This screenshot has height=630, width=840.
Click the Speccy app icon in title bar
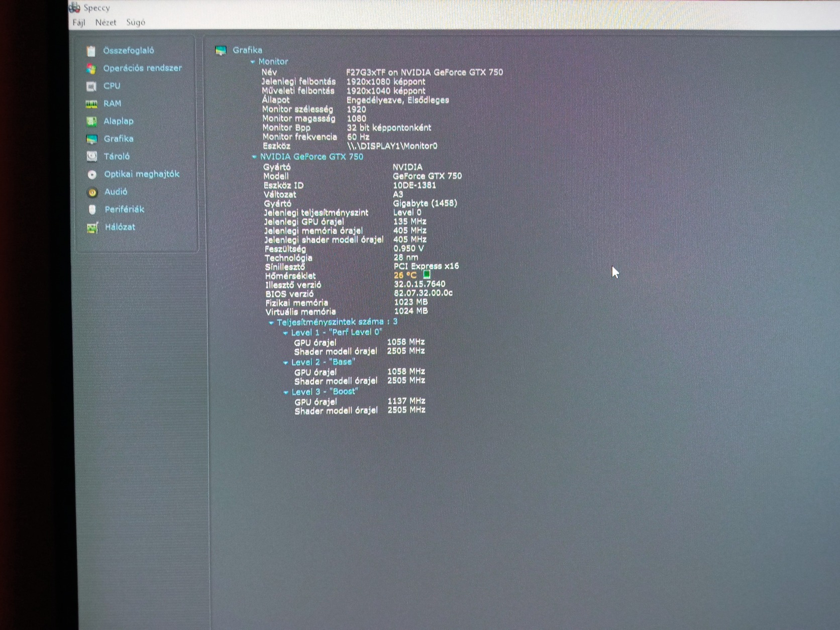pos(74,7)
